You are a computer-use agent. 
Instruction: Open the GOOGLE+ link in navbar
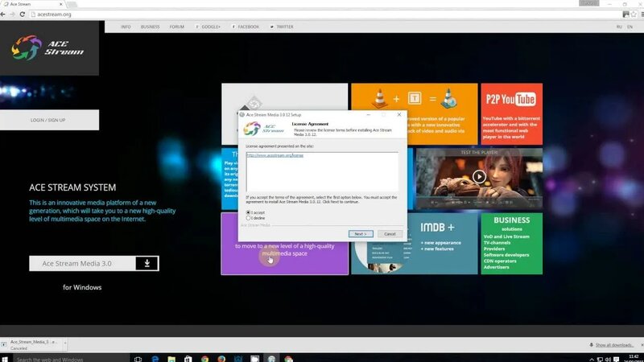tap(208, 27)
